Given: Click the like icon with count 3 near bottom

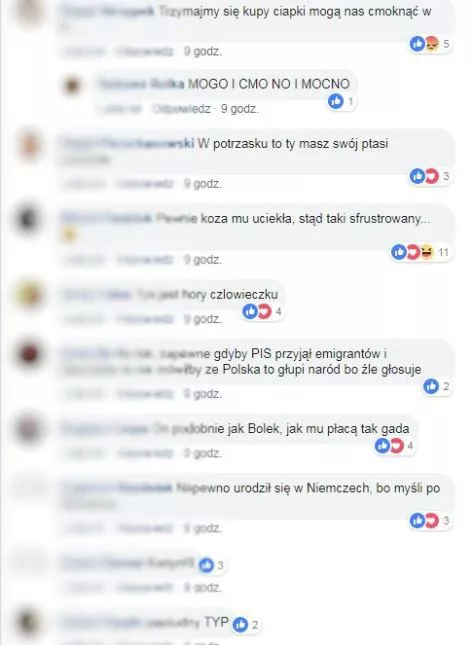Looking at the screenshot, I should [206, 565].
